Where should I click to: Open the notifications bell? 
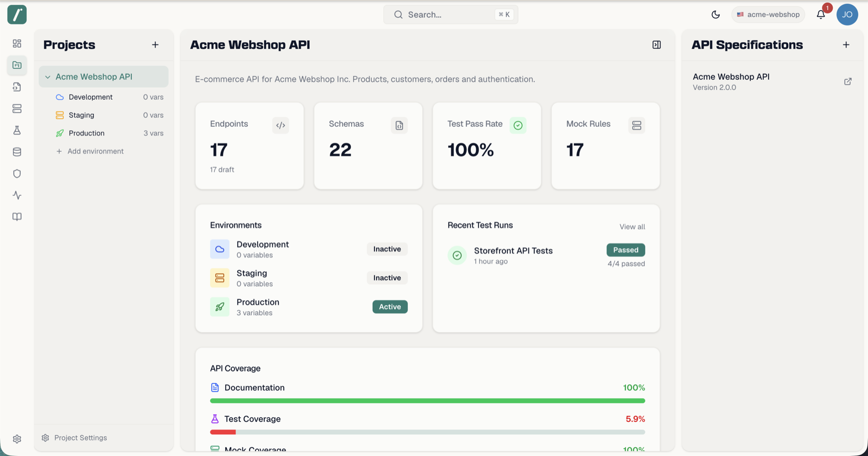tap(821, 15)
